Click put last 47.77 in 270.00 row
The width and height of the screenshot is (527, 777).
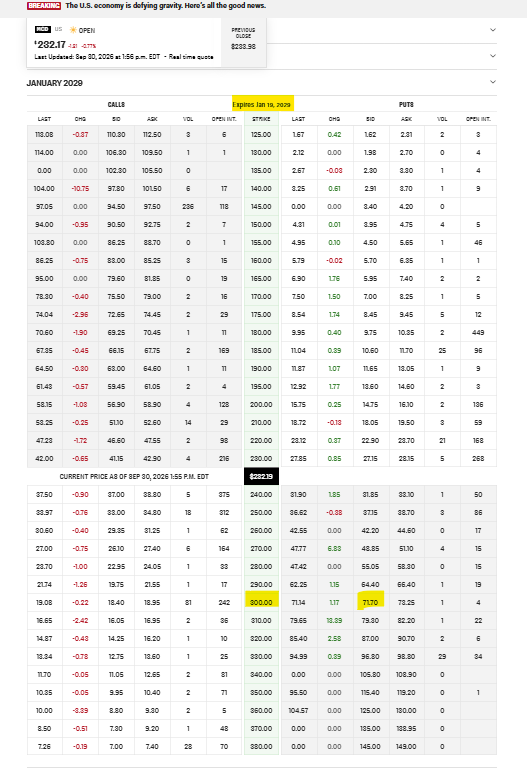298,549
